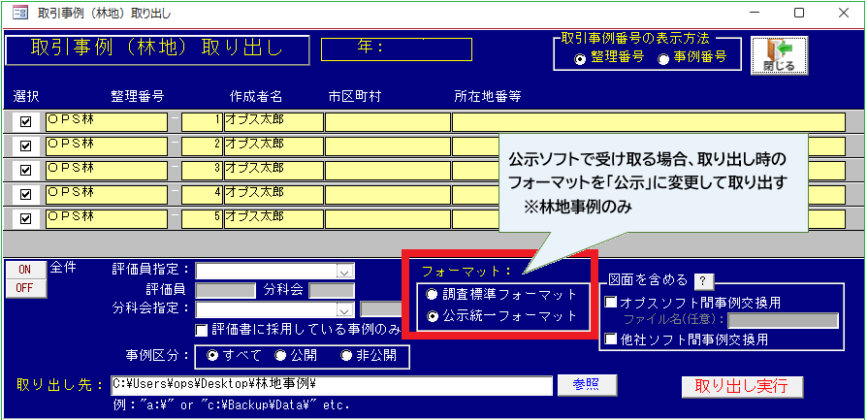Viewport: 868px width, 420px height.
Task: Select 整理番号 display method radio
Action: pos(580,58)
